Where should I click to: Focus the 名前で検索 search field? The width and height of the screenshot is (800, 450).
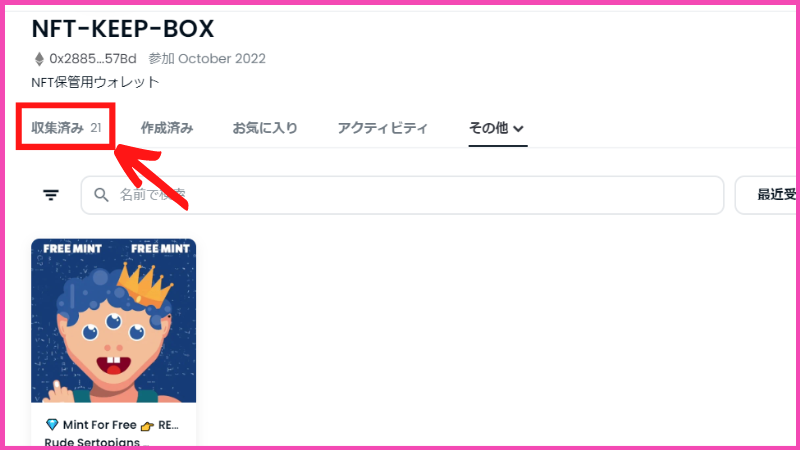[x=402, y=195]
